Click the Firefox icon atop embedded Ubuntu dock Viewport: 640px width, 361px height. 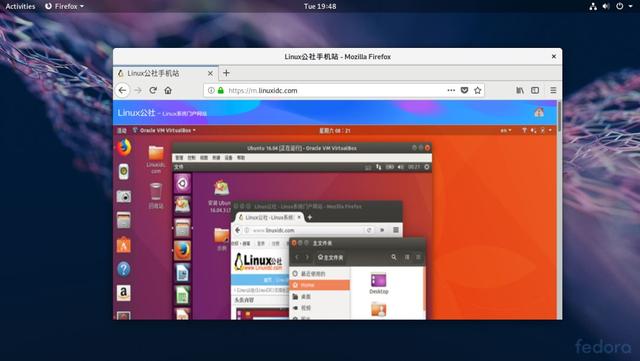124,147
